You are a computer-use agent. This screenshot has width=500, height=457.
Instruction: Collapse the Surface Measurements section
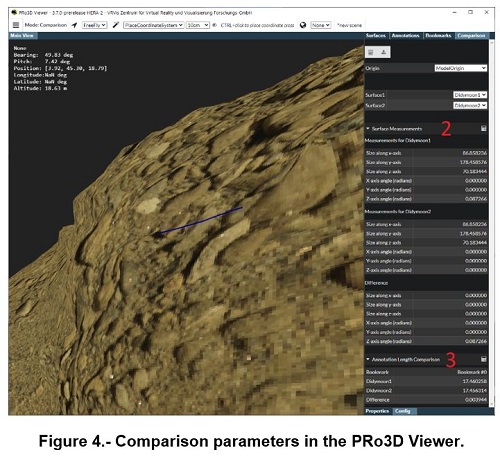coord(368,129)
